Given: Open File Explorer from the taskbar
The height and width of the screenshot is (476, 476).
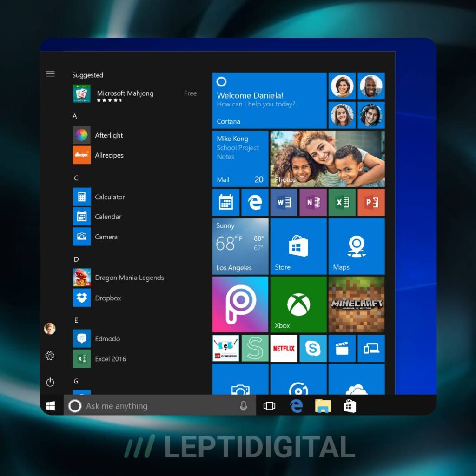Looking at the screenshot, I should (x=323, y=406).
